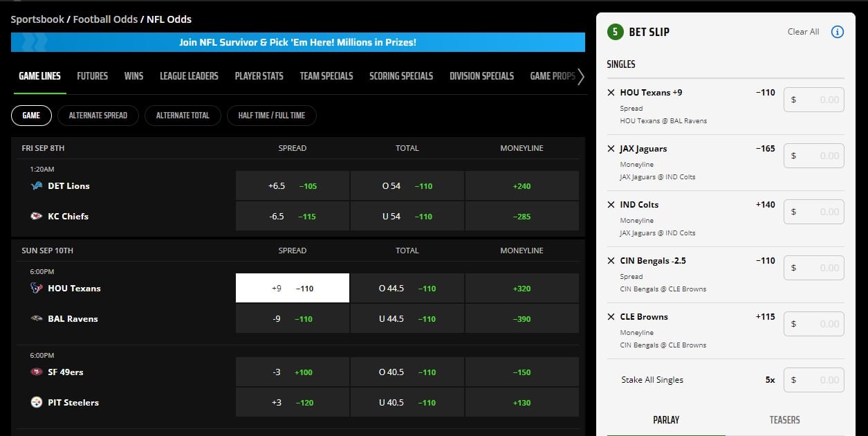Open the Team Specials tab
The height and width of the screenshot is (436, 868).
coord(326,76)
